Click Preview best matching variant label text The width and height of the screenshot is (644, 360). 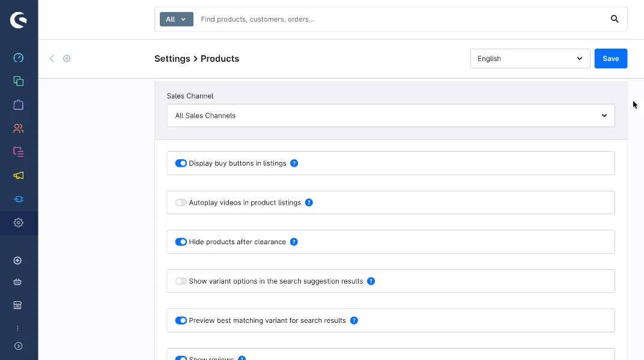(267, 320)
